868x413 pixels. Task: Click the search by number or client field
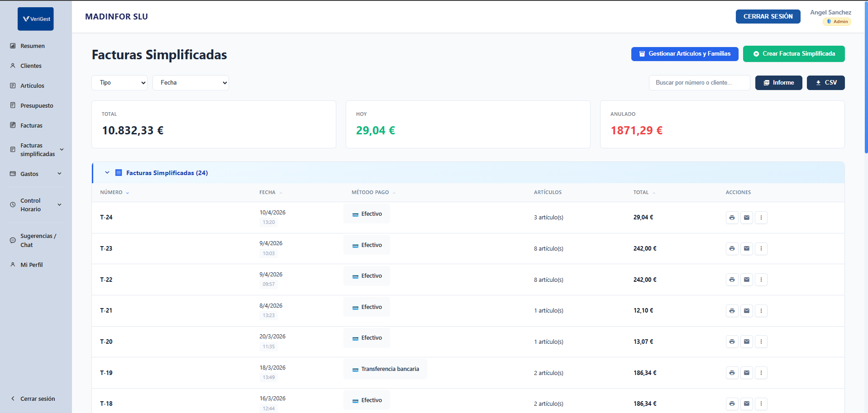[699, 83]
